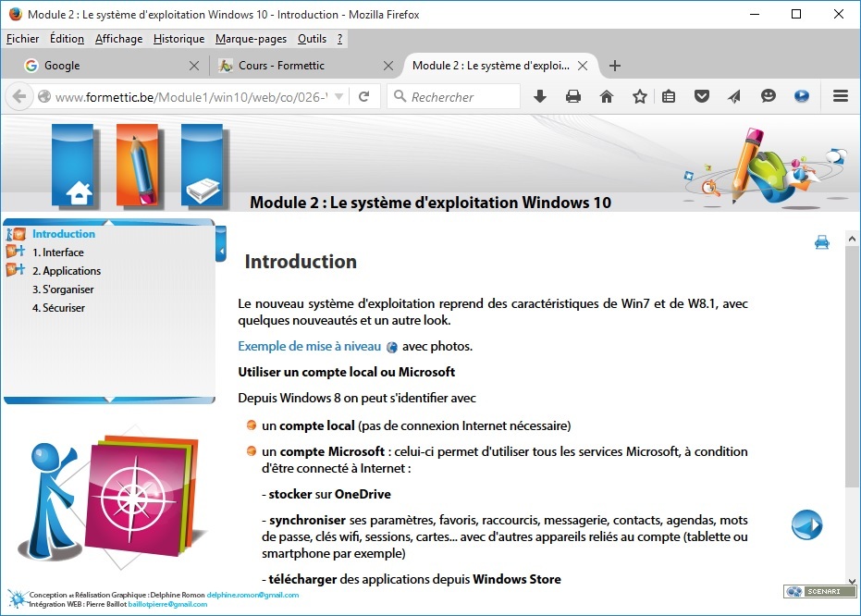Screen dimensions: 861x616
Task: Open 3. S'organiser in the sidebar
Action: (63, 290)
